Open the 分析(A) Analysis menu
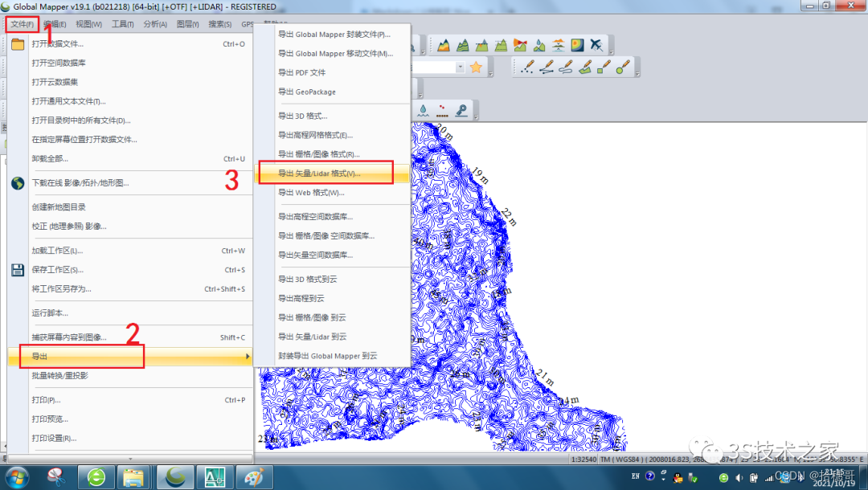The width and height of the screenshot is (868, 490). point(155,24)
